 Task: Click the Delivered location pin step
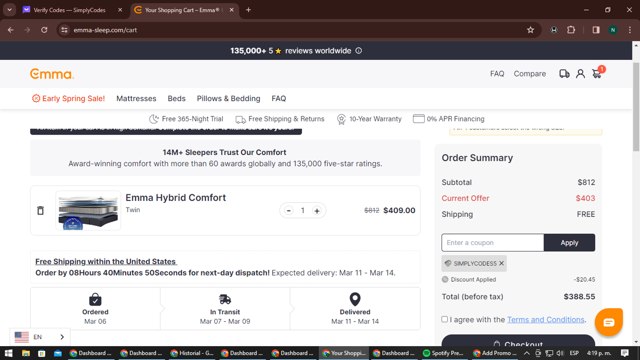(355, 309)
